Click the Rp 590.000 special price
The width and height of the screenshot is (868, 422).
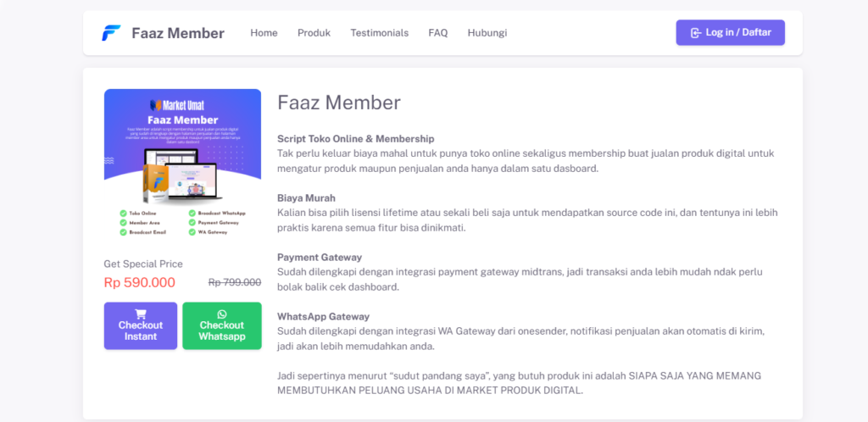[x=140, y=283]
